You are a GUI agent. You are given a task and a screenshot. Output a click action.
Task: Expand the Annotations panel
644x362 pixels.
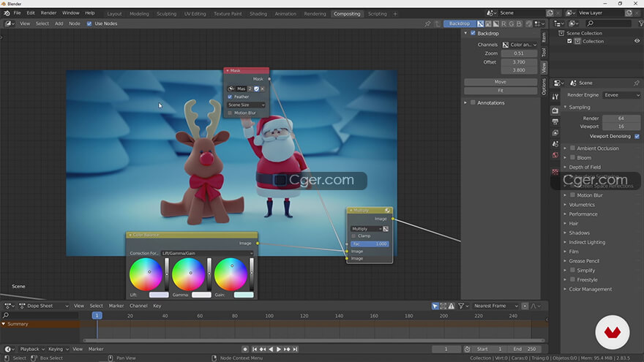(x=465, y=103)
